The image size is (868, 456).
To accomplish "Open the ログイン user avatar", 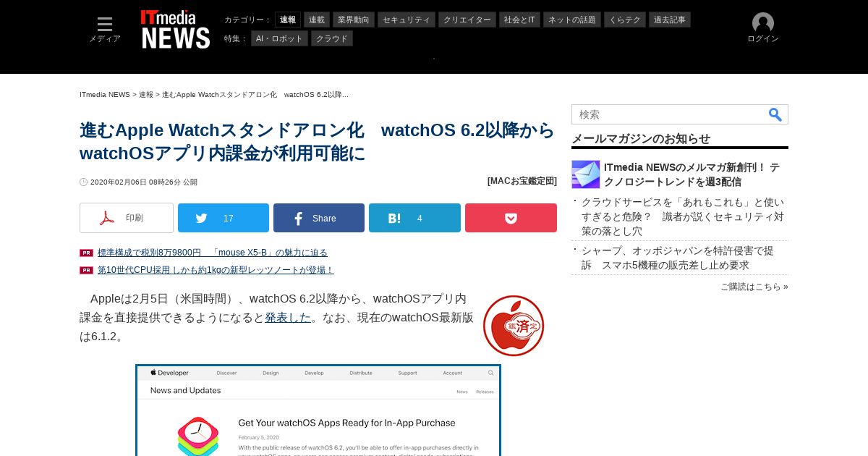I will tap(763, 28).
